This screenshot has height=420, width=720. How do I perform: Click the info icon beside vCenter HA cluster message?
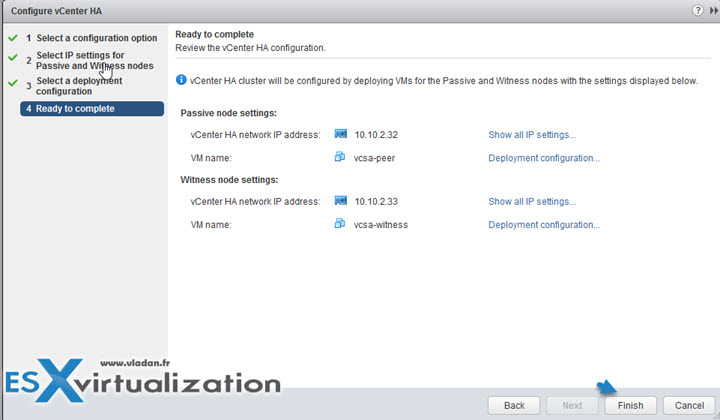click(181, 80)
